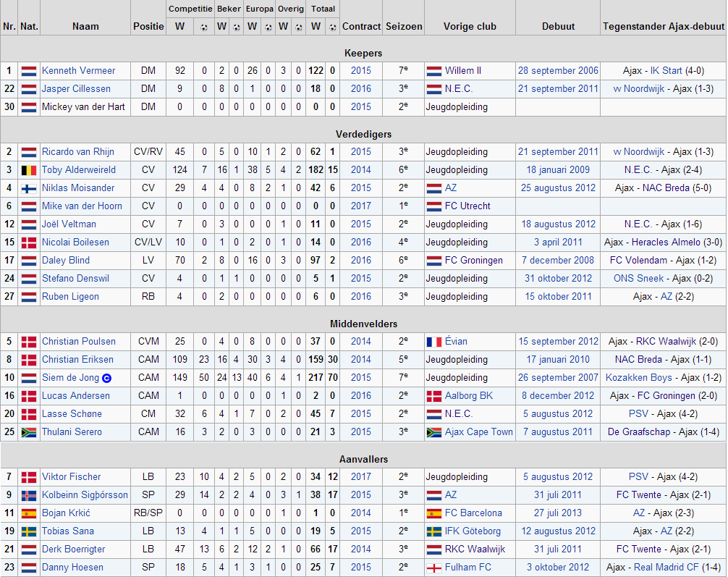Open the Fulham FC link
The image size is (728, 577).
coord(468,568)
